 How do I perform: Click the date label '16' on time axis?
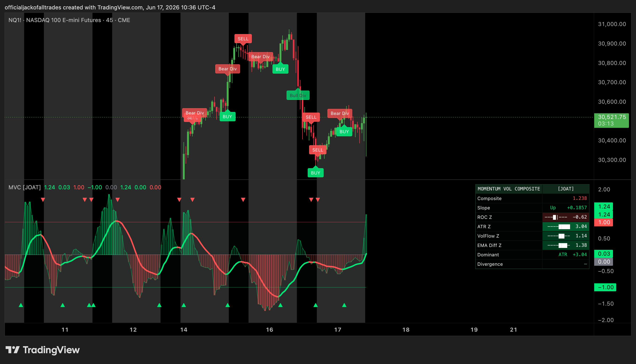tap(270, 330)
